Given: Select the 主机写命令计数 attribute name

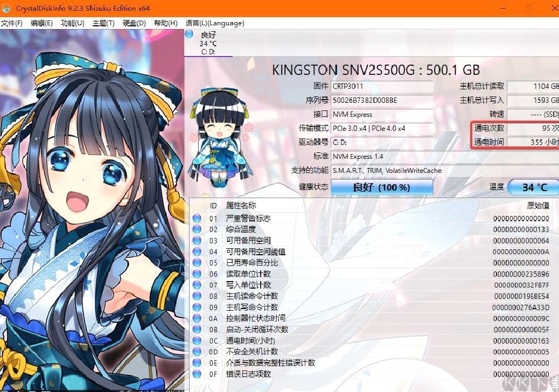Looking at the screenshot, I should (x=252, y=307).
